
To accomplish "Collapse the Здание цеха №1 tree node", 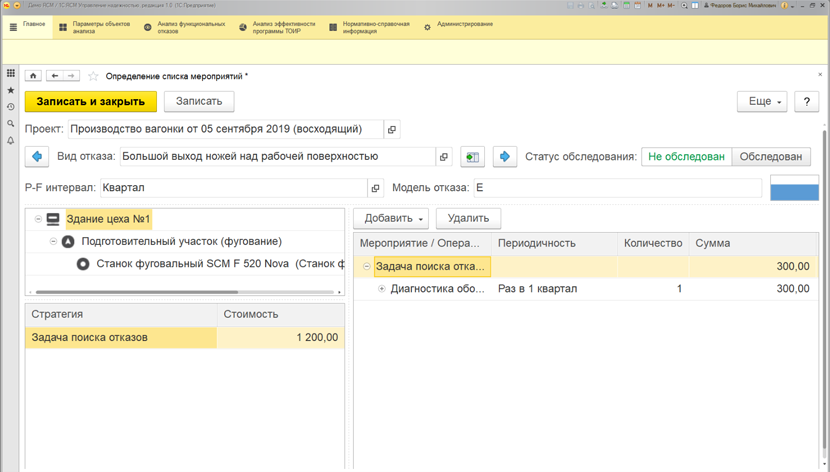I will [x=38, y=219].
